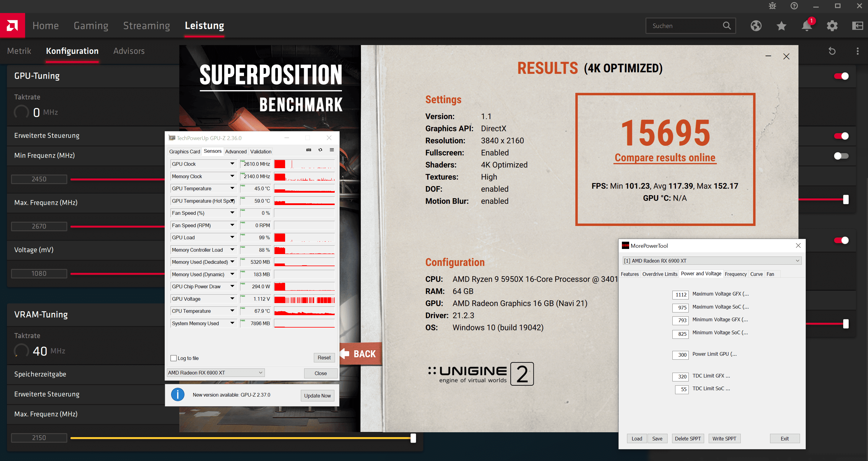This screenshot has height=461, width=868.
Task: Click the AMD logo icon
Action: pos(12,25)
